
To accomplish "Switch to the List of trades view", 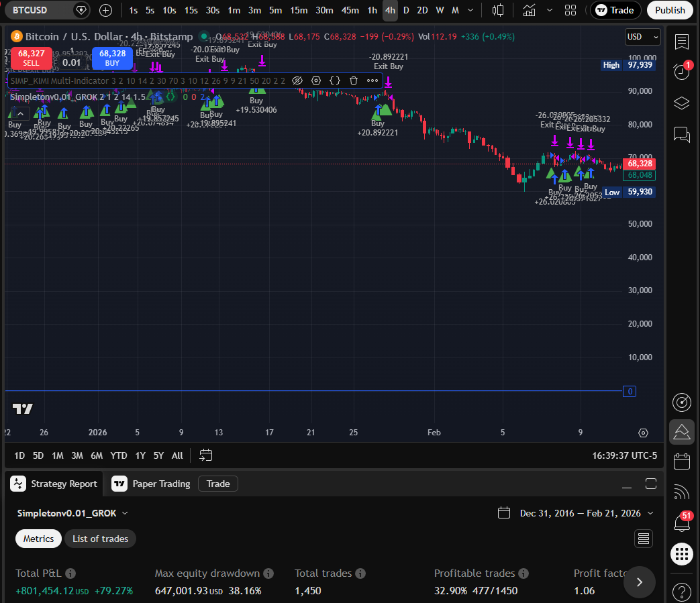I will 100,539.
